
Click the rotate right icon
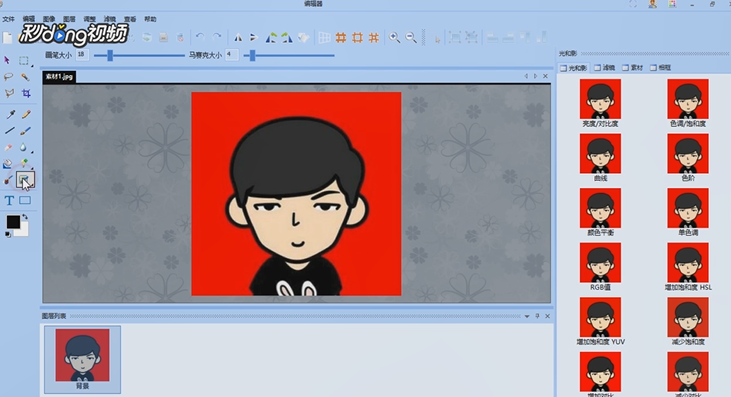click(287, 38)
